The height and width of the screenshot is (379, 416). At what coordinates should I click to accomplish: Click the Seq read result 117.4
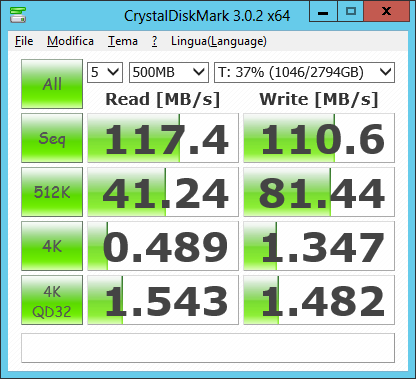tap(163, 138)
